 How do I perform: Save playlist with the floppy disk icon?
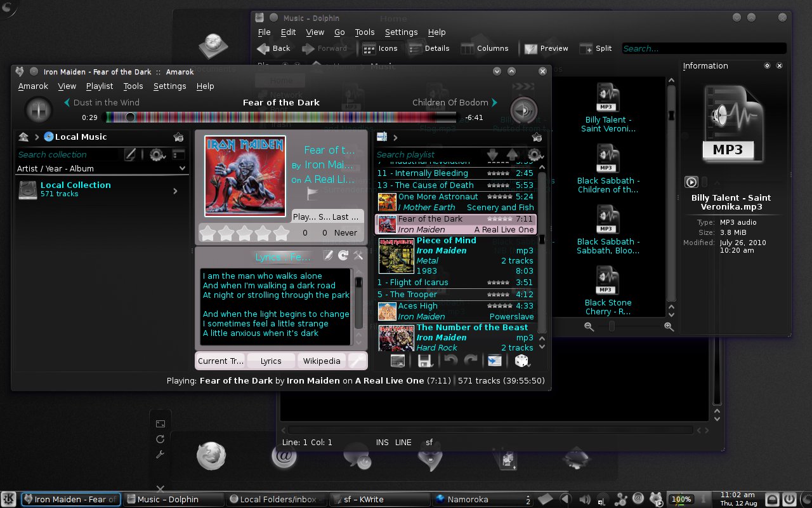425,361
